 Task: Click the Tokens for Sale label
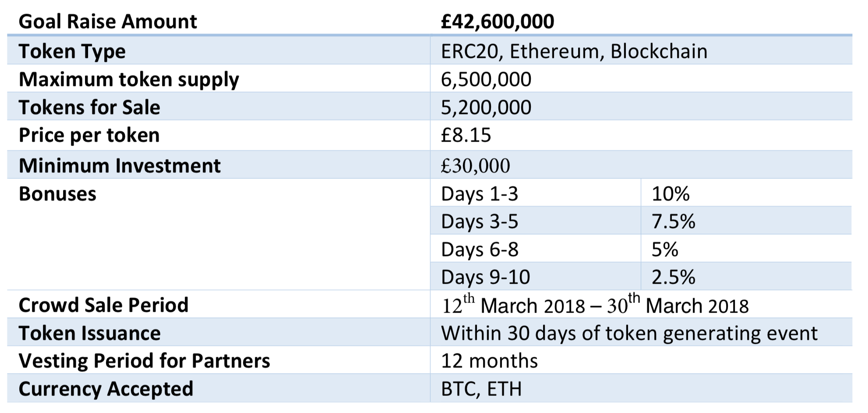89,107
